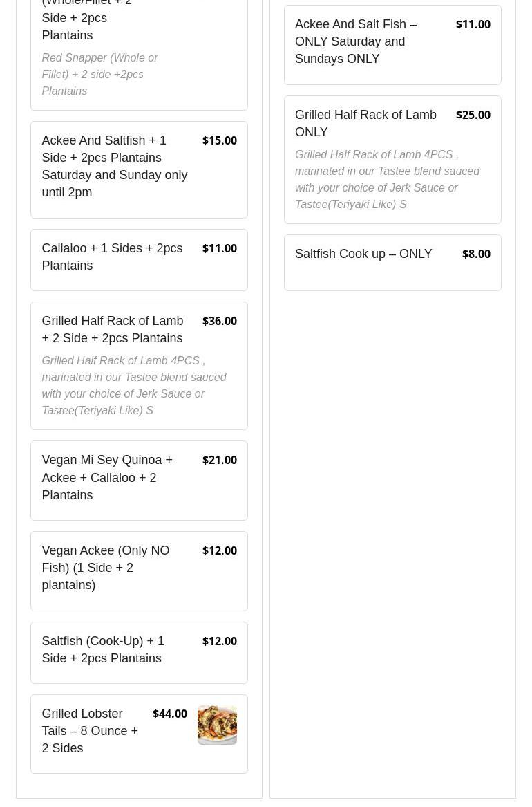532x807 pixels.
Task: Open lamb ONLY description about Jerk Sauce
Action: point(387,179)
